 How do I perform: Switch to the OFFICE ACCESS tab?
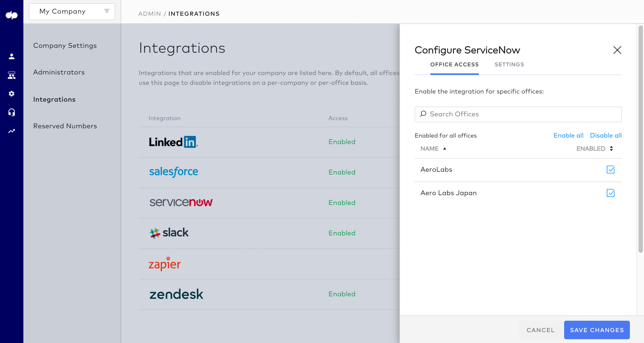[454, 65]
